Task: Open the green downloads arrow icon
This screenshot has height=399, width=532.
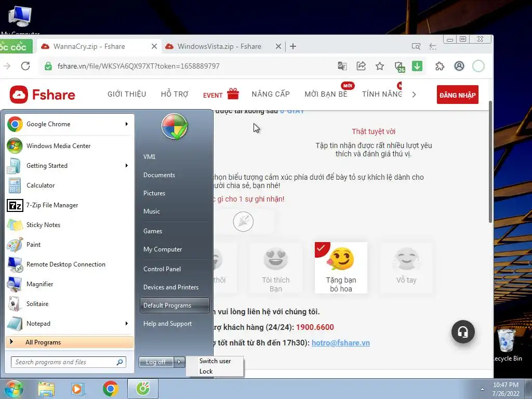Action: click(417, 66)
